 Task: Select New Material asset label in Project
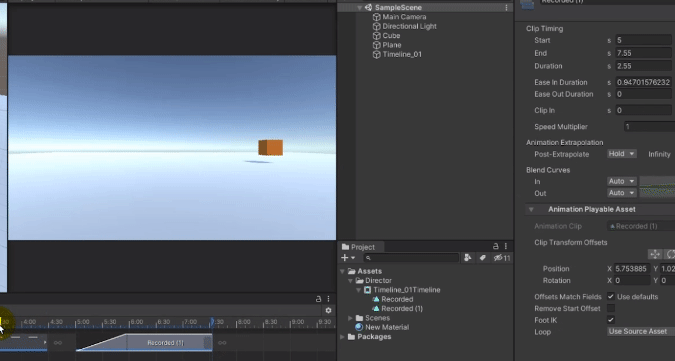click(x=387, y=327)
